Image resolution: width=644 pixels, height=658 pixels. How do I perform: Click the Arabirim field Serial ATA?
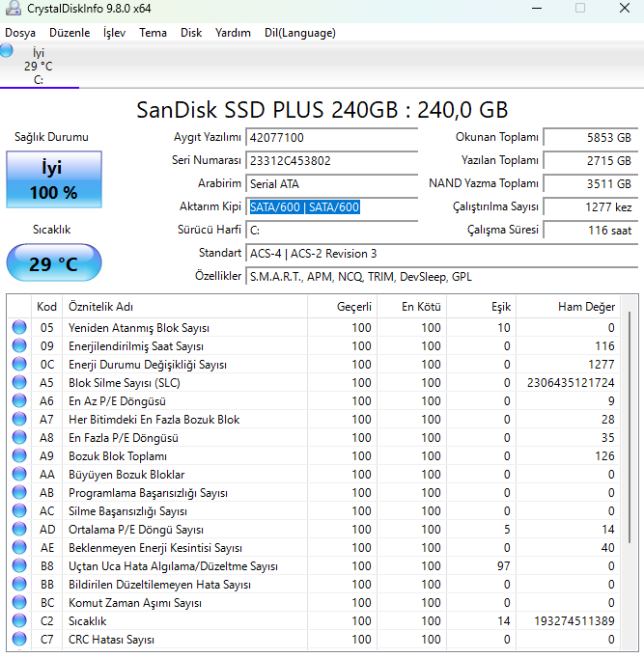click(332, 184)
